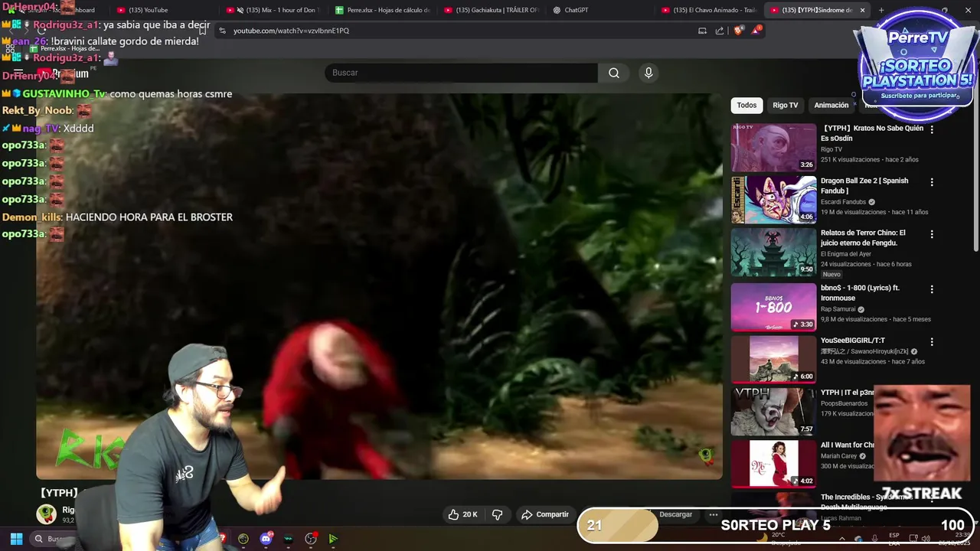This screenshot has height=551, width=980.
Task: Click the Pennywise YTPH thumbnail (7:57)
Action: pyautogui.click(x=773, y=411)
